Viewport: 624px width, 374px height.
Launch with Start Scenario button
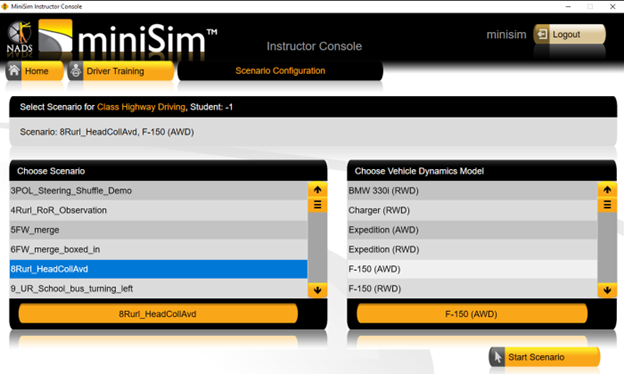(x=544, y=357)
